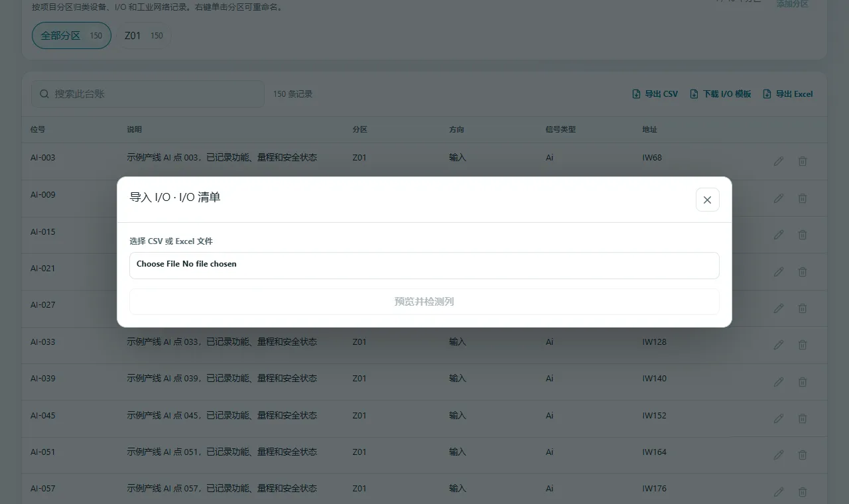Viewport: 849px width, 504px height.
Task: Click address cell IW128
Action: click(x=655, y=342)
